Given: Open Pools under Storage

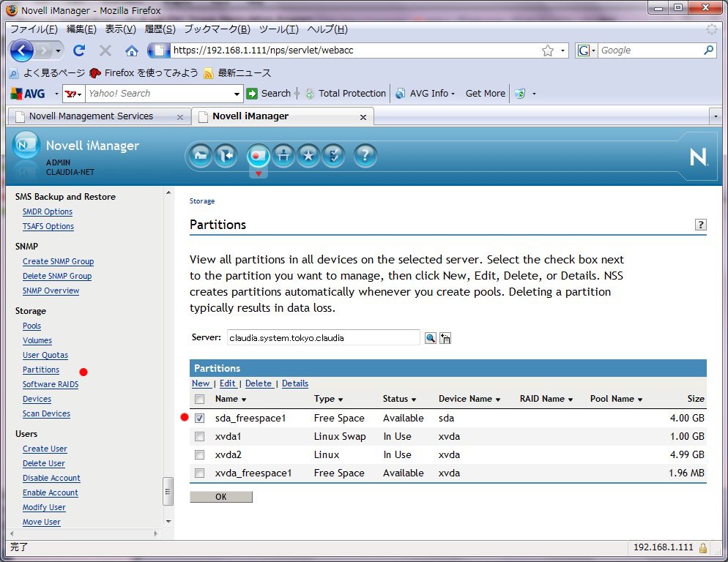Looking at the screenshot, I should 31,326.
